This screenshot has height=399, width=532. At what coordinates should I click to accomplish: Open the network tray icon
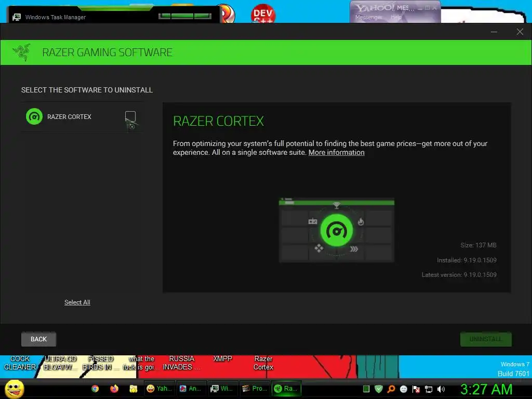[x=429, y=389]
